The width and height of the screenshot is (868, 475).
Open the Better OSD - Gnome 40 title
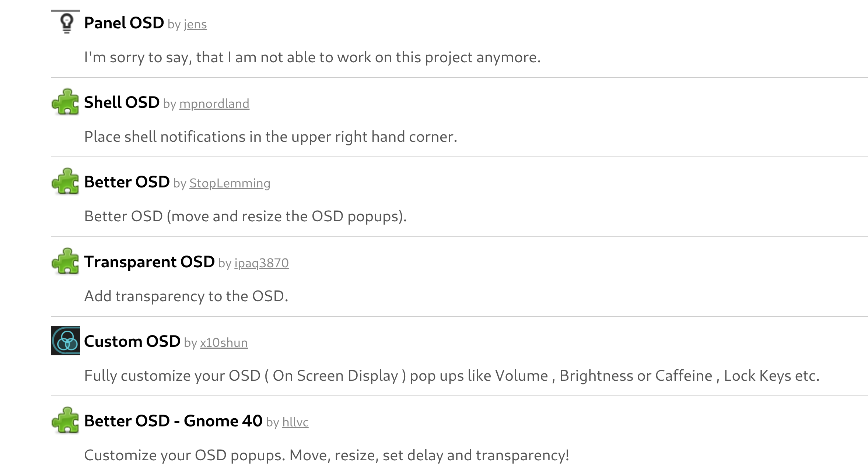tap(173, 421)
